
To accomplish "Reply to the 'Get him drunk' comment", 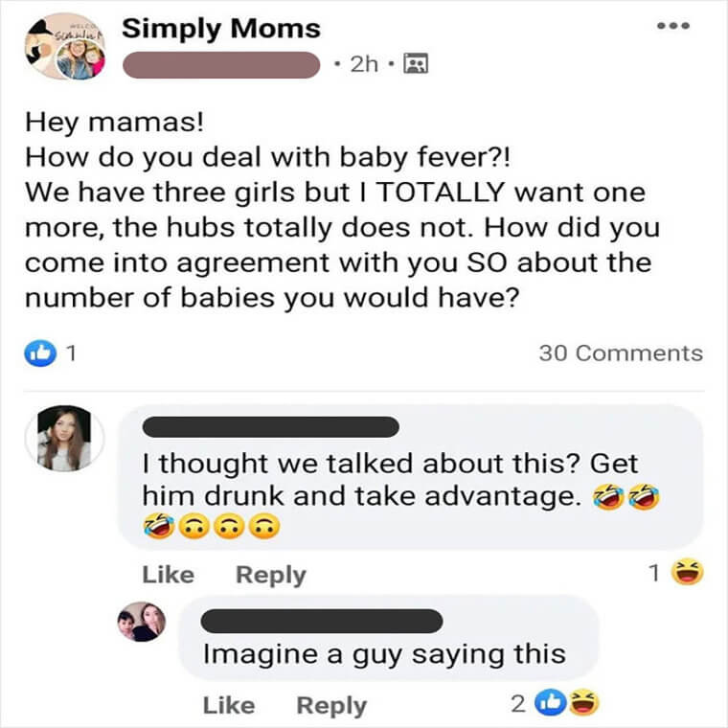I will 271,576.
